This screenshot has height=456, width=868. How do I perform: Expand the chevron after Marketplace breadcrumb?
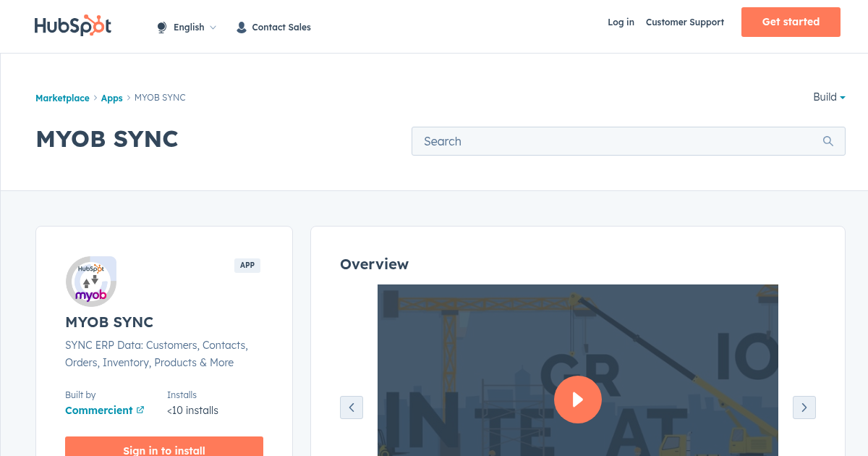click(x=95, y=98)
